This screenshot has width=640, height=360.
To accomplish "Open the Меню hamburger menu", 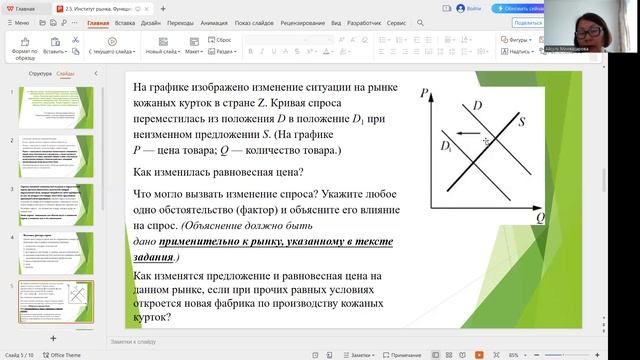I will (x=18, y=23).
